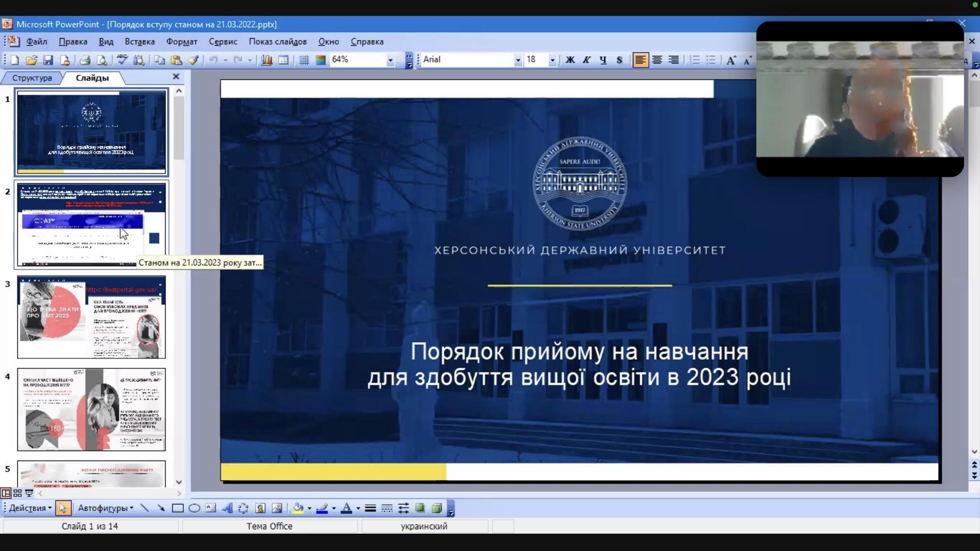The height and width of the screenshot is (551, 980).
Task: Open fill color dropdown arrow
Action: click(310, 508)
